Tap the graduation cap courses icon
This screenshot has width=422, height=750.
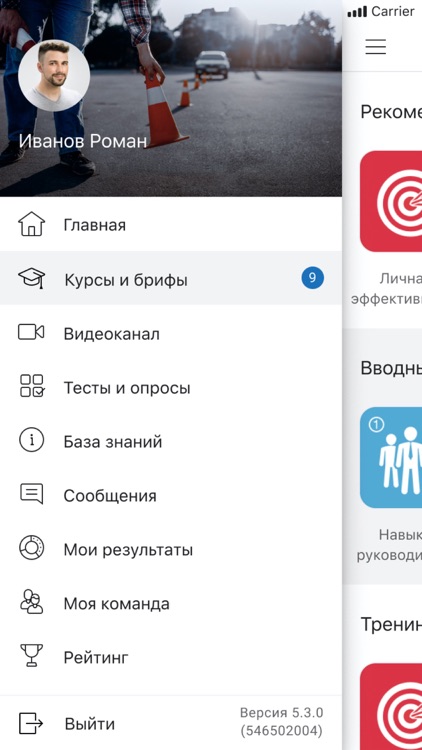[31, 278]
